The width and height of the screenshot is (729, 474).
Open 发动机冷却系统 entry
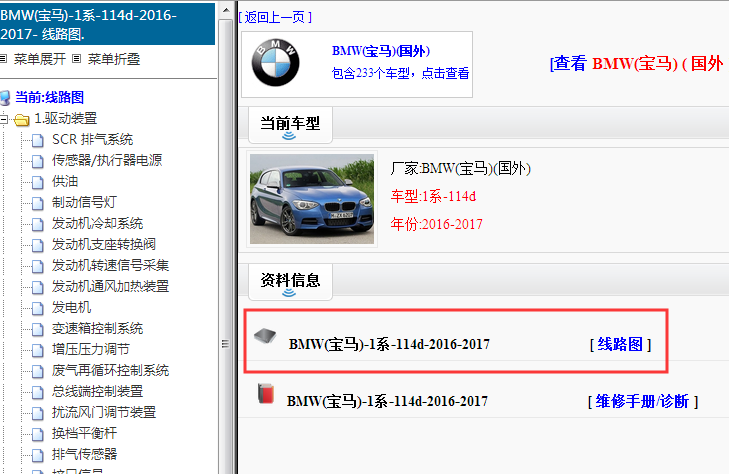pos(97,224)
